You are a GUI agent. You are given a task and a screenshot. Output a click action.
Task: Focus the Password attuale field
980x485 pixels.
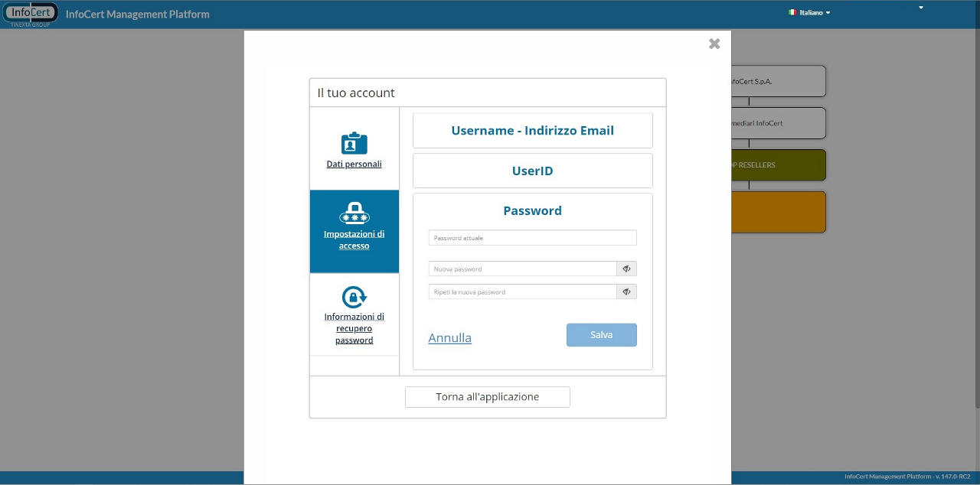pos(532,238)
